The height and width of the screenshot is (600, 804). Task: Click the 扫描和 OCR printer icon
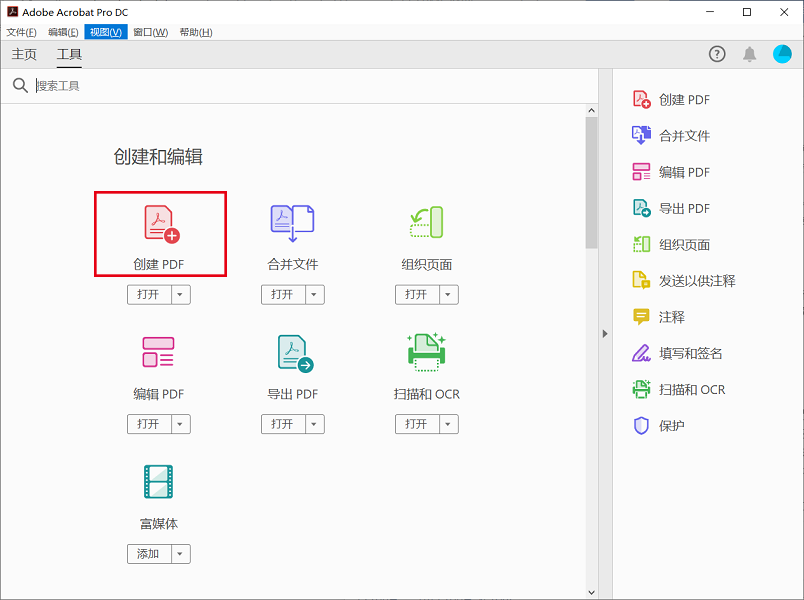point(427,352)
